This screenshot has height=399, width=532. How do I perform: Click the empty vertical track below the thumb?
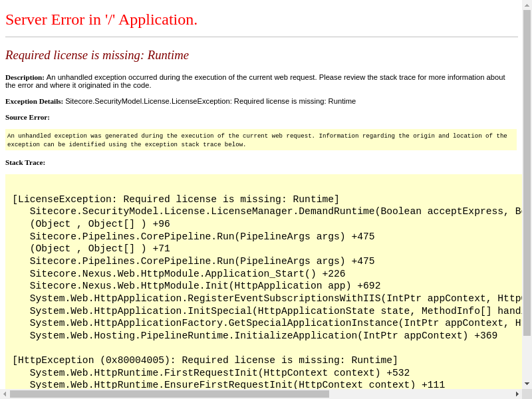coord(527,358)
